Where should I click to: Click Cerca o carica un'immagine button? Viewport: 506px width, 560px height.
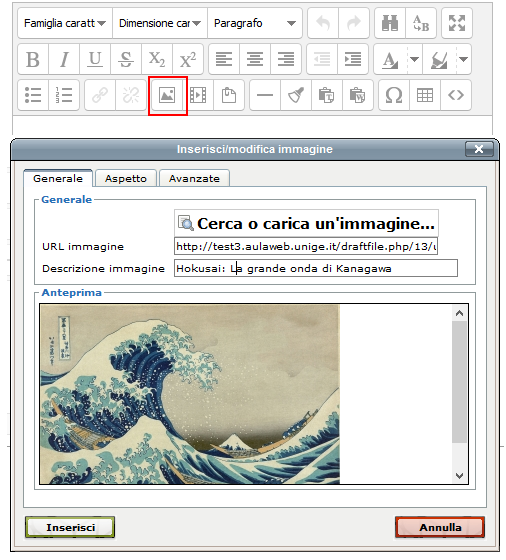(x=306, y=224)
